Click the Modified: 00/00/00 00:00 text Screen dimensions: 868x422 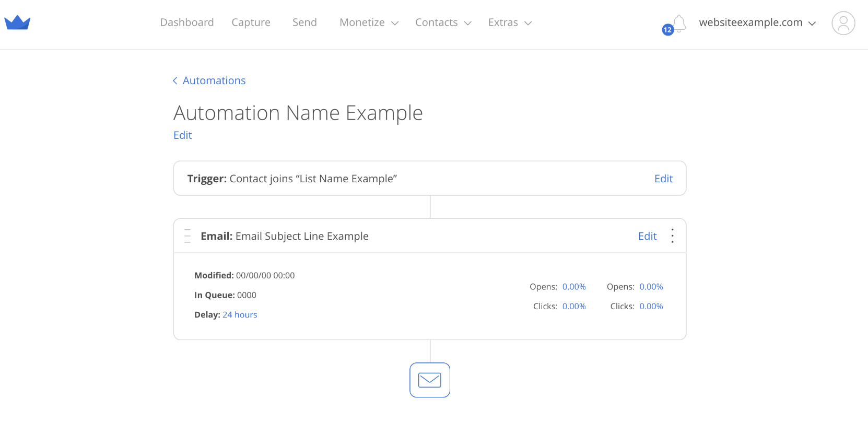point(244,275)
